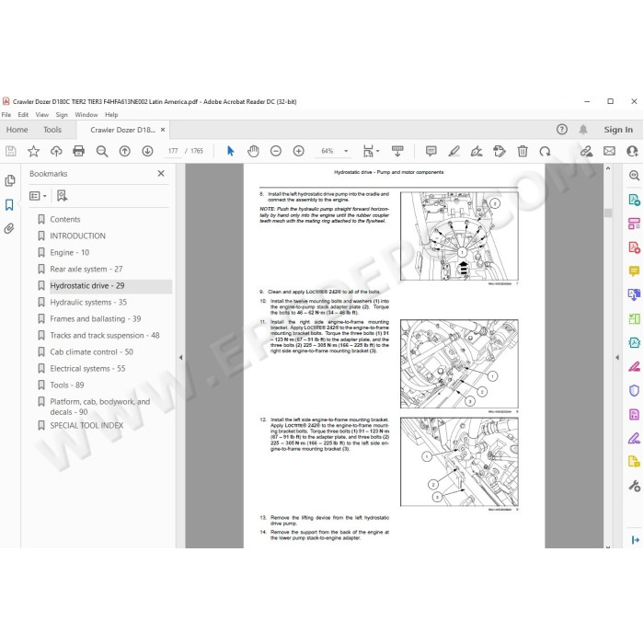Open the Contents bookmark
Viewport: 644px width, 644px height.
coord(65,219)
